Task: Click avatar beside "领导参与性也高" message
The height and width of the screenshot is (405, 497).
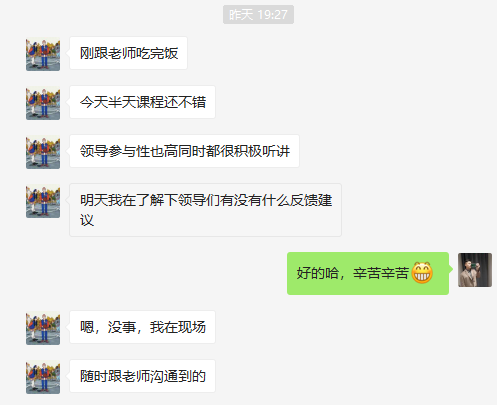Action: tap(43, 152)
